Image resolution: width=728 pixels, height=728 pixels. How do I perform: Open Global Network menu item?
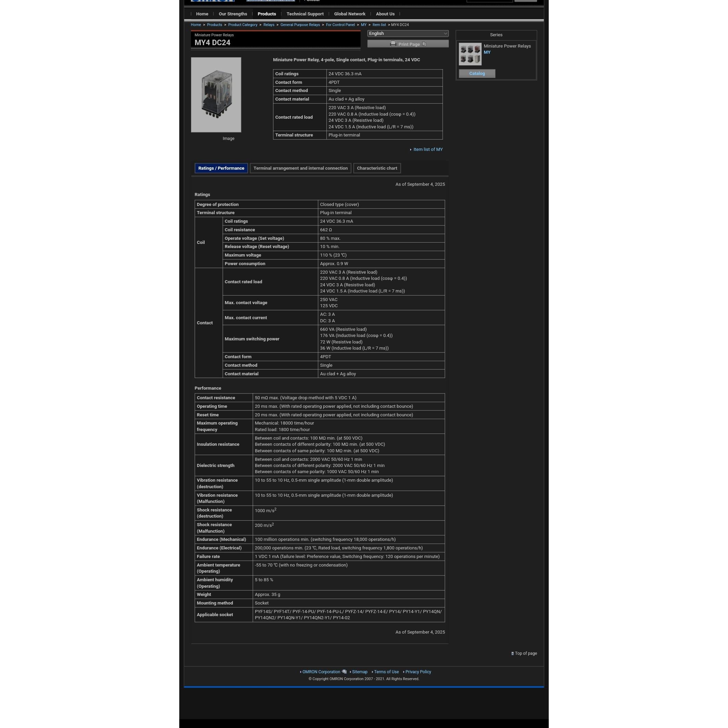pyautogui.click(x=349, y=14)
